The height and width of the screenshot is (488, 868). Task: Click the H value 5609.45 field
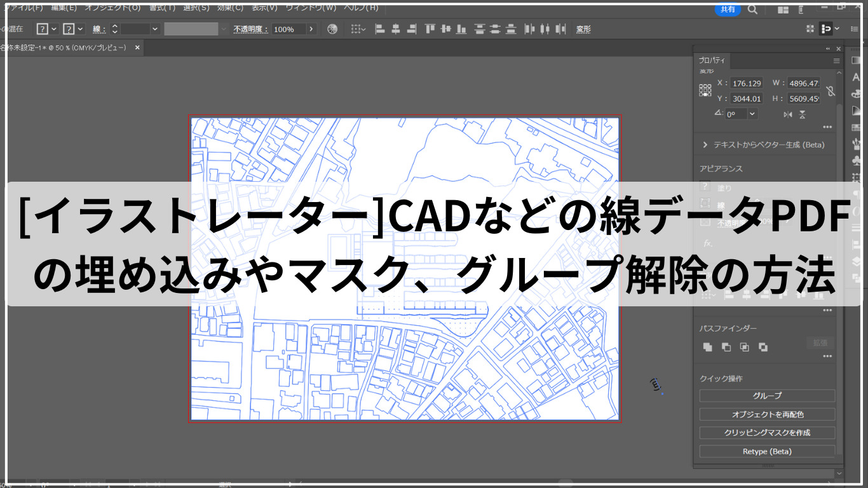tap(804, 98)
